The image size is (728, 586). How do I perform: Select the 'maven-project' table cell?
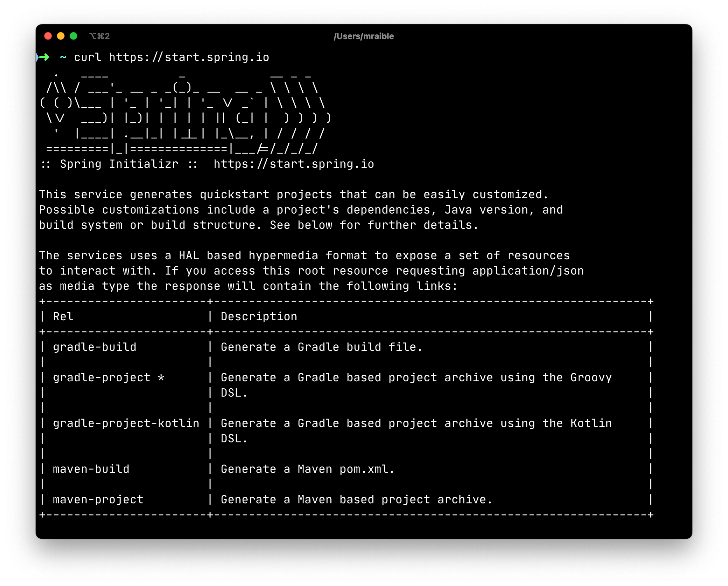coord(98,500)
